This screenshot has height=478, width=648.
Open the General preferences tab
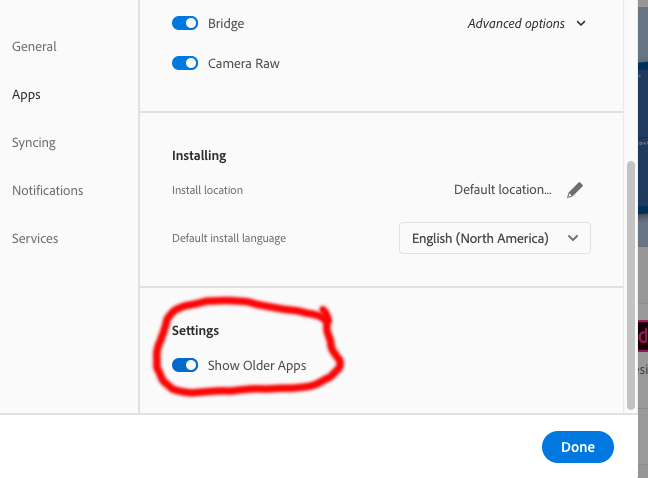click(34, 46)
